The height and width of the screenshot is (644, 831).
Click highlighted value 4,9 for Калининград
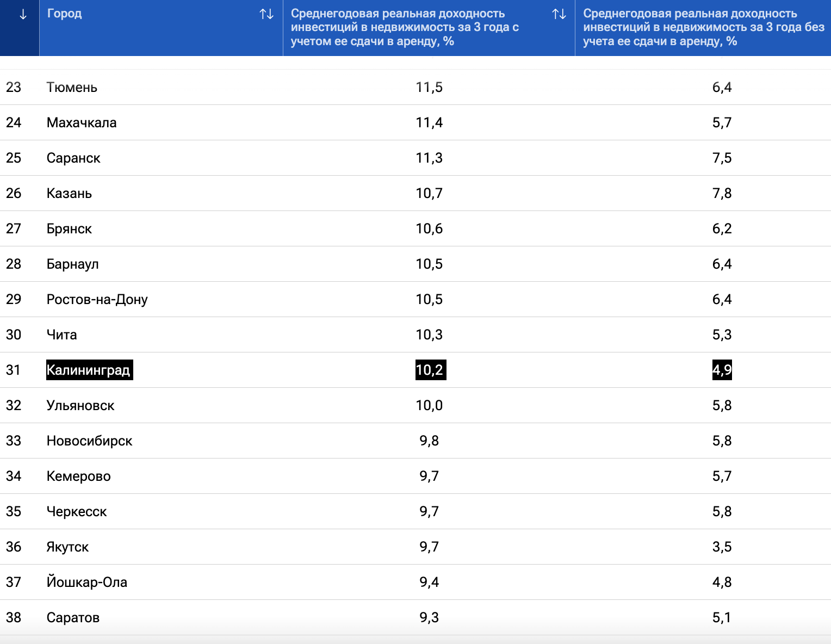(x=722, y=370)
